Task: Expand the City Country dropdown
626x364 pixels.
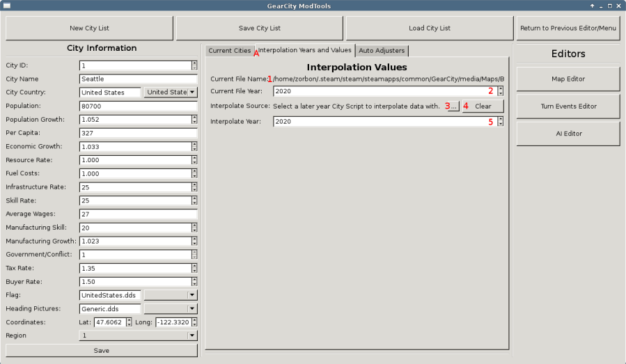Action: point(171,93)
